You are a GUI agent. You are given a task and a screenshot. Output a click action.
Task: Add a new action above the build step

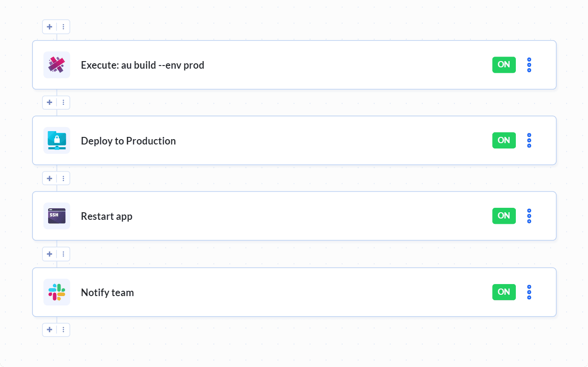click(49, 27)
